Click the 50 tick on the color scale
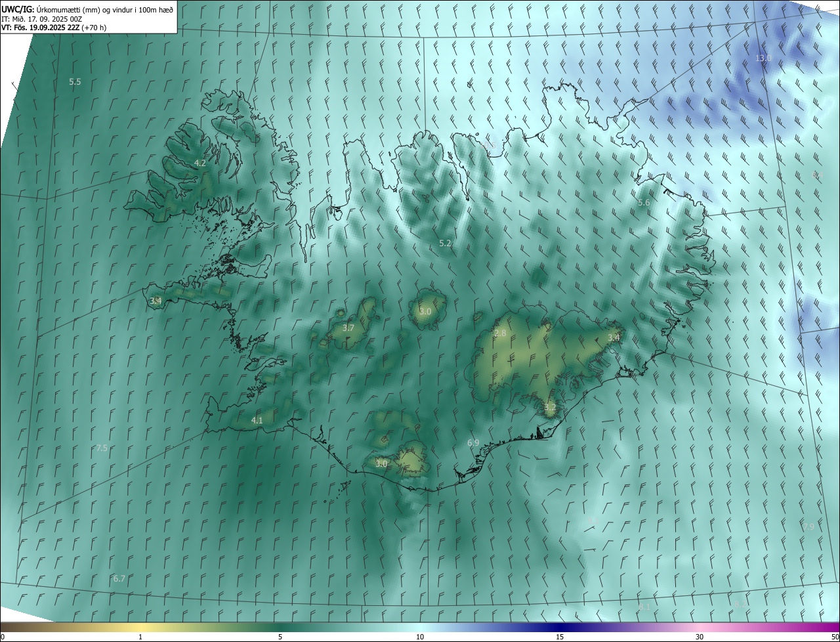The width and height of the screenshot is (840, 642). [x=835, y=637]
